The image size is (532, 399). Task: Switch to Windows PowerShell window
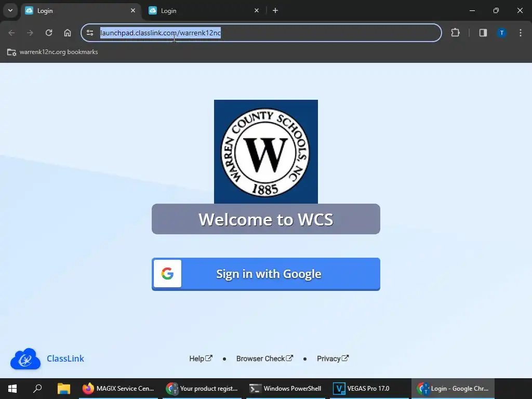[x=285, y=389]
